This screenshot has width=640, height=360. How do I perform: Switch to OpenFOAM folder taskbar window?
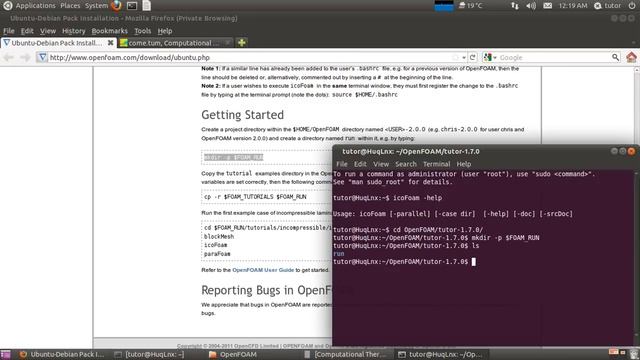(x=233, y=354)
